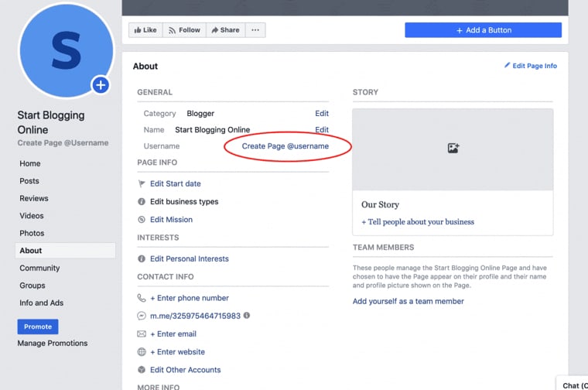
Task: Open Edit Personal Interests link
Action: click(190, 258)
